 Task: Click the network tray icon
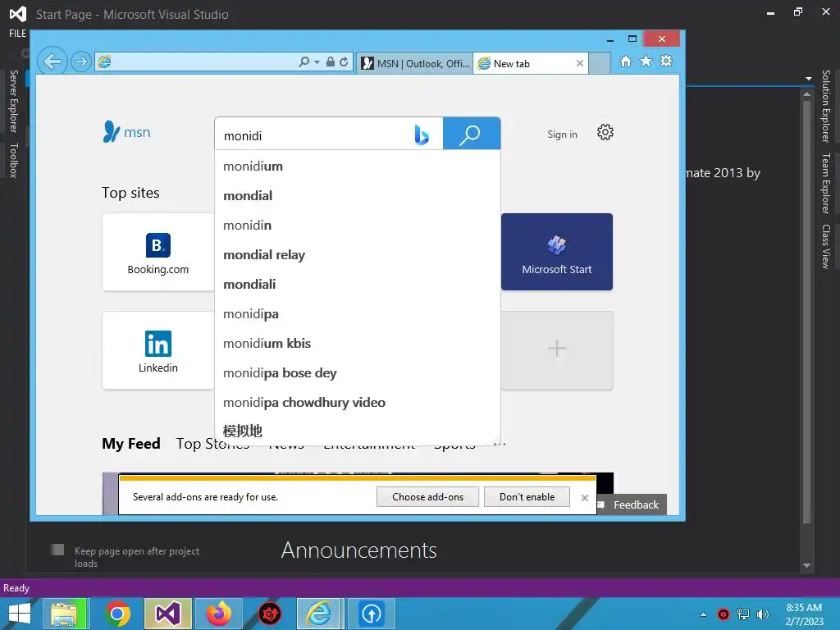point(743,614)
